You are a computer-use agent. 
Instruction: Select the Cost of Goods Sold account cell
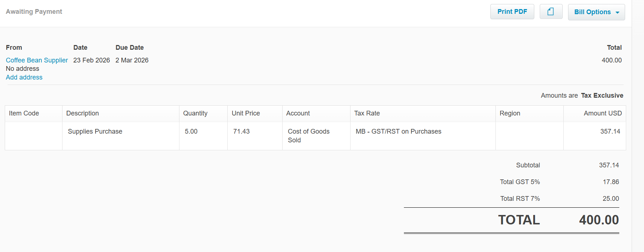[309, 135]
